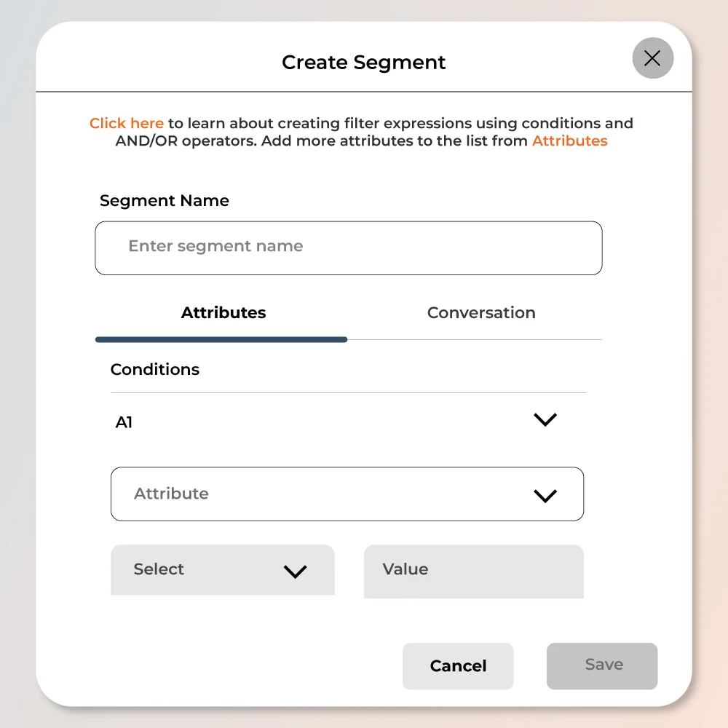The height and width of the screenshot is (728, 728).
Task: Click the blue underline below the Attributes tab
Action: pos(221,339)
